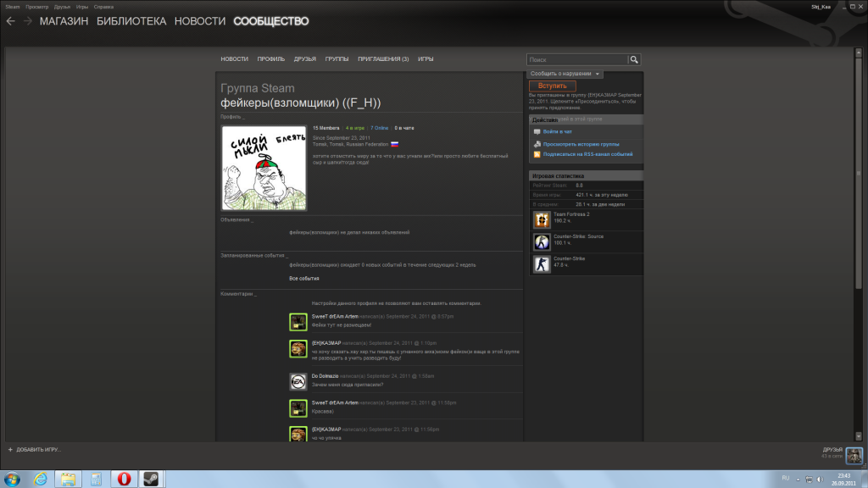
Task: Click the 15 Members link
Action: (x=326, y=129)
